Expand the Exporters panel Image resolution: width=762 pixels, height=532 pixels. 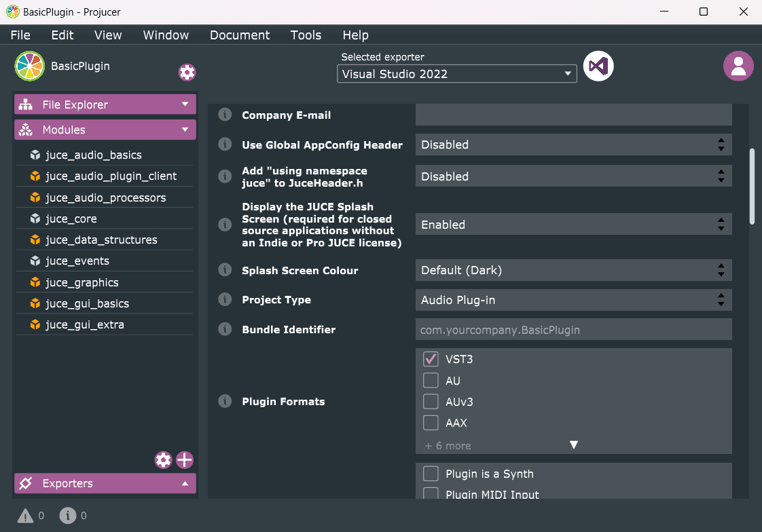(x=105, y=483)
